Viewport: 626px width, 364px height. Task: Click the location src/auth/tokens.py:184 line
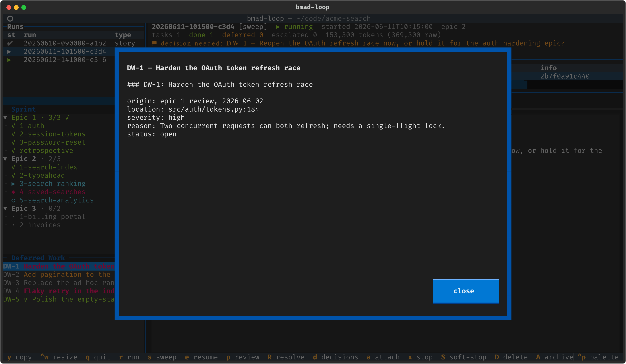click(193, 109)
